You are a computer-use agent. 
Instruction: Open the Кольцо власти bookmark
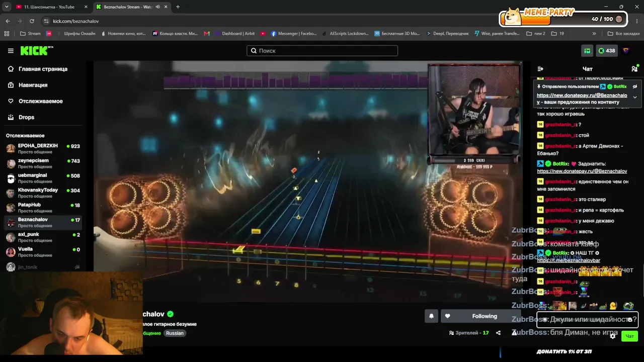point(175,34)
